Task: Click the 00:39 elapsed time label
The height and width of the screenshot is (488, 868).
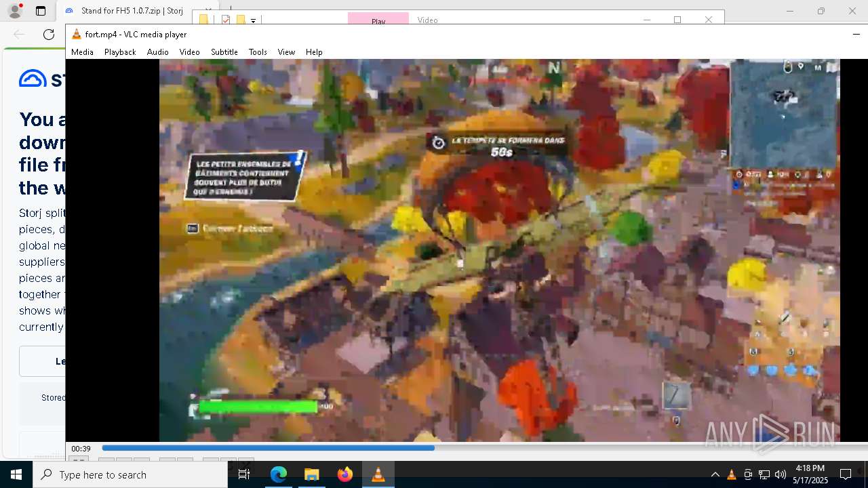Action: point(81,449)
